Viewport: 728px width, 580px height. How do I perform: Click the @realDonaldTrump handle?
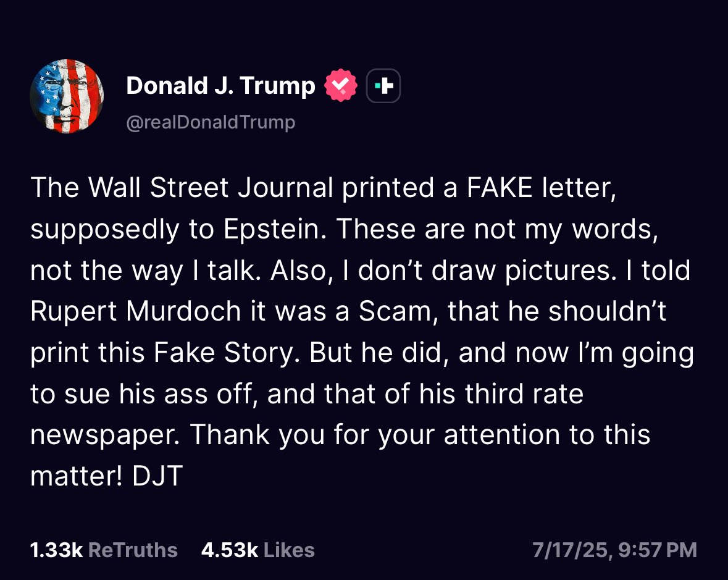(211, 122)
